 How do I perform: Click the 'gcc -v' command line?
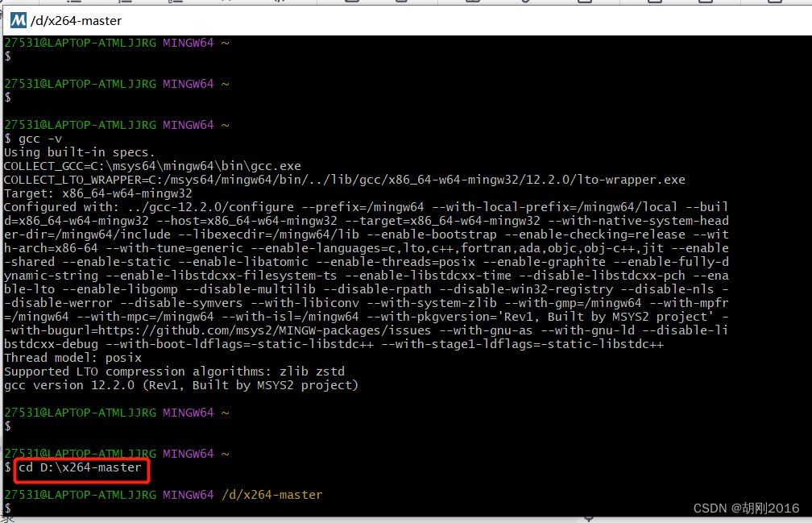(39, 139)
